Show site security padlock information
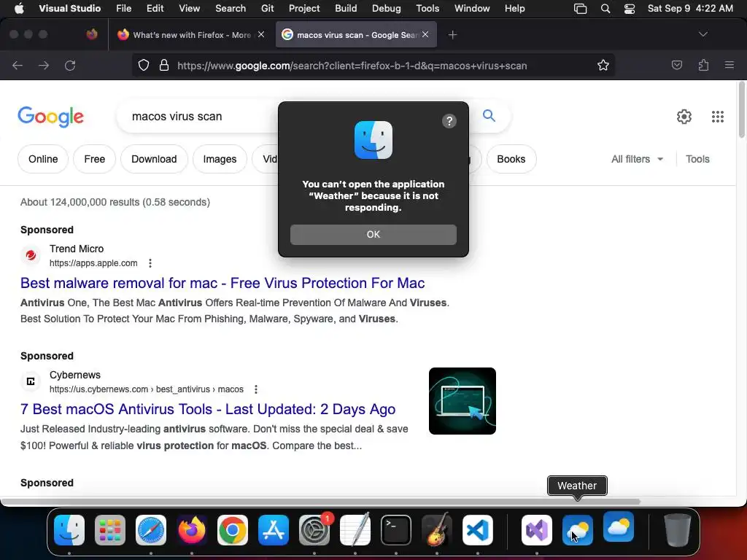This screenshot has height=560, width=747. tap(164, 65)
